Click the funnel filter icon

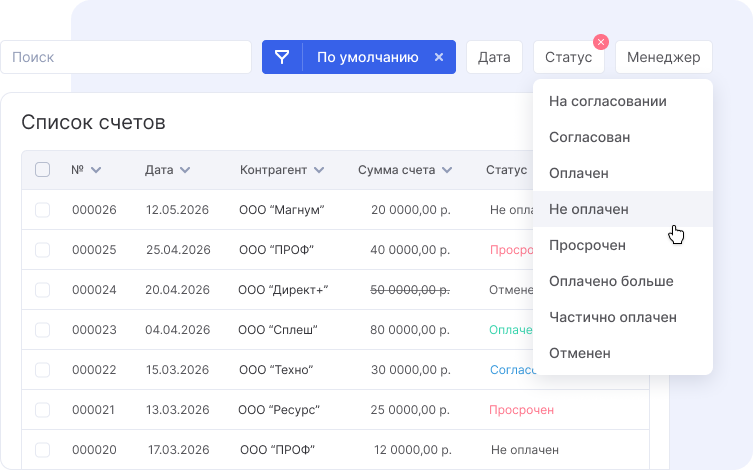click(282, 57)
